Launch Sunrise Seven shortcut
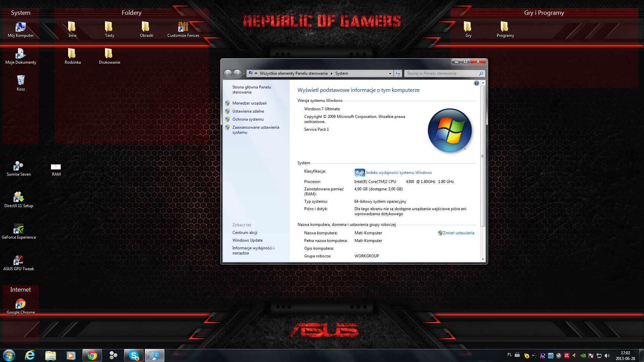 click(18, 169)
